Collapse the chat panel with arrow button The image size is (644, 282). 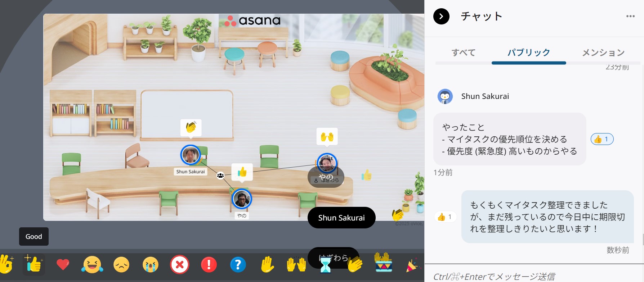click(x=441, y=16)
